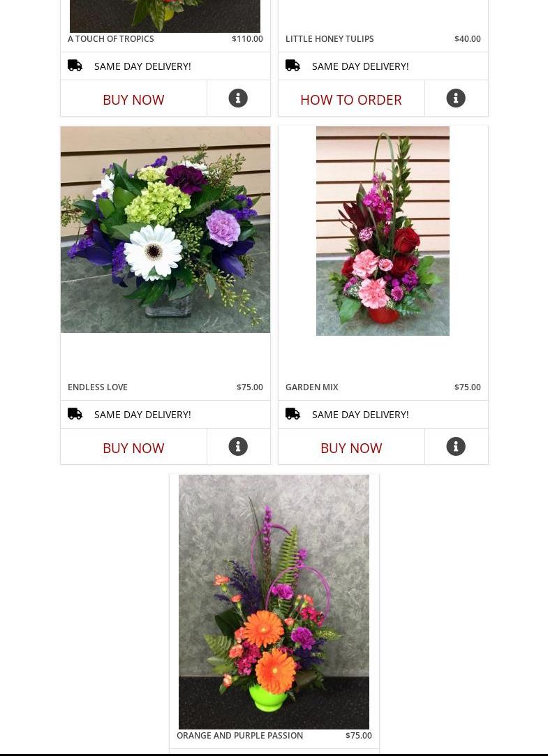Open info icon for A Touch of Tropics
This screenshot has width=548, height=756.
tap(238, 98)
